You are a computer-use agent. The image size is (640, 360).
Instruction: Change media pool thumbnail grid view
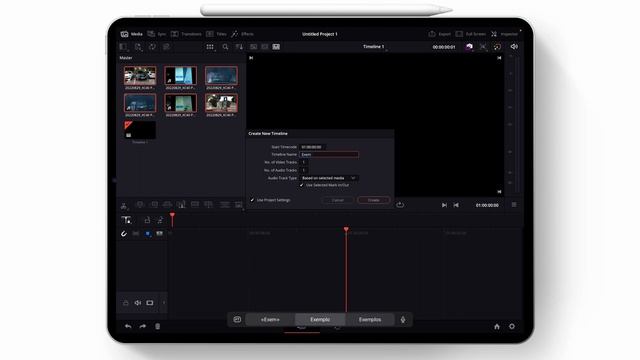point(210,47)
